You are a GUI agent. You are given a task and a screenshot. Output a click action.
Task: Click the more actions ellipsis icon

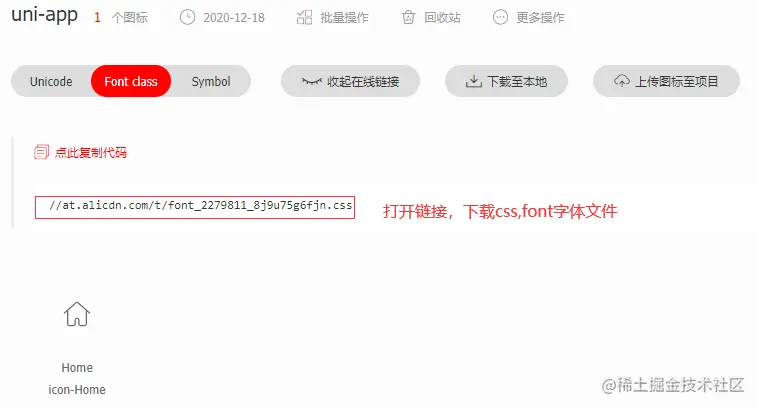pos(500,18)
